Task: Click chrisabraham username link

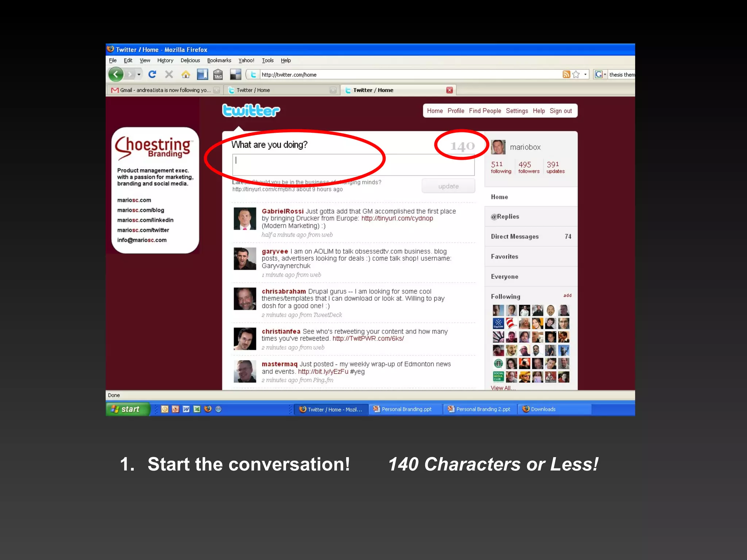Action: click(284, 291)
